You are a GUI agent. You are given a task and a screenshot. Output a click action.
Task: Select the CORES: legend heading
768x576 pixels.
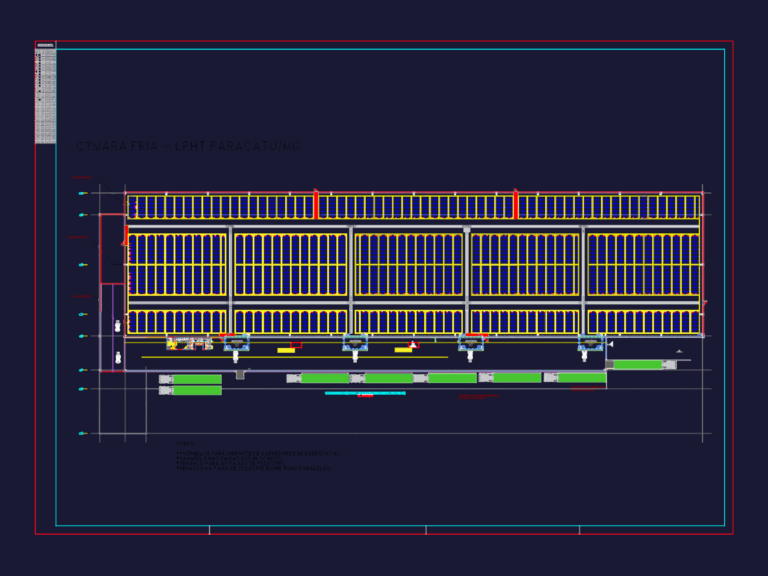click(185, 444)
